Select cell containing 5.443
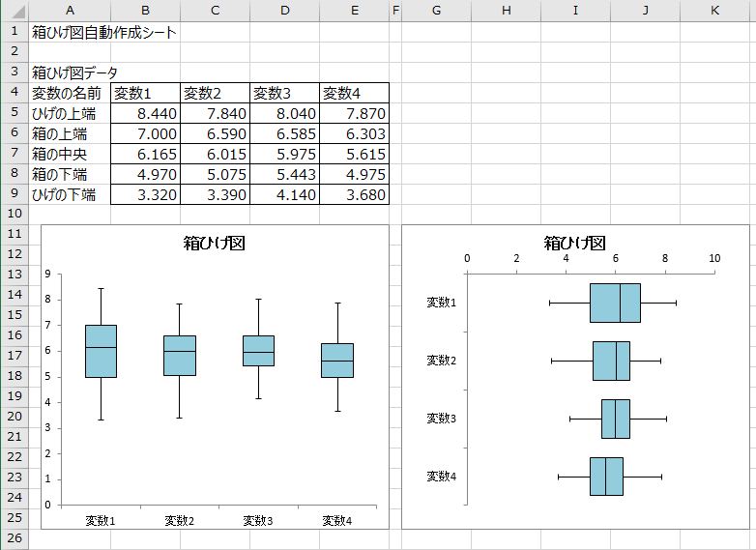 click(x=284, y=174)
